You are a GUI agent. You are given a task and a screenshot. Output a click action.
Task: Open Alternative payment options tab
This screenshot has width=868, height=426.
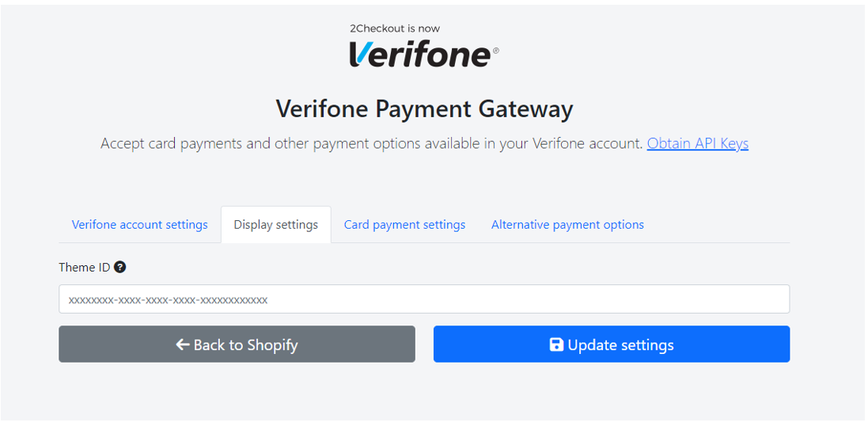(567, 225)
